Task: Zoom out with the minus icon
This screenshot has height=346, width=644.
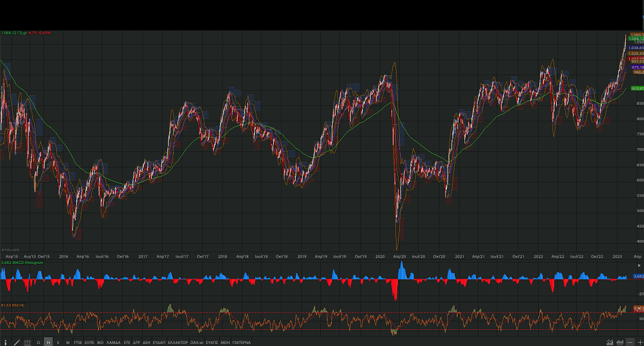Action: [x=630, y=341]
